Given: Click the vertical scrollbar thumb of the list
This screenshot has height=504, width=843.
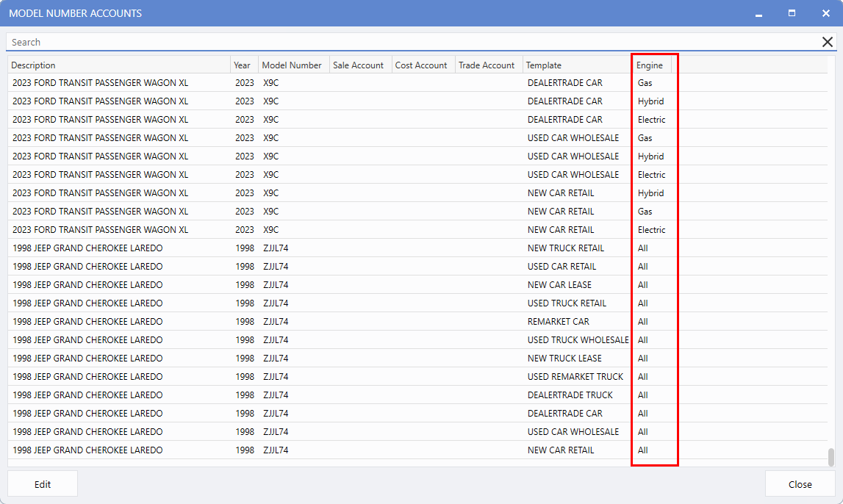Looking at the screenshot, I should 831,457.
